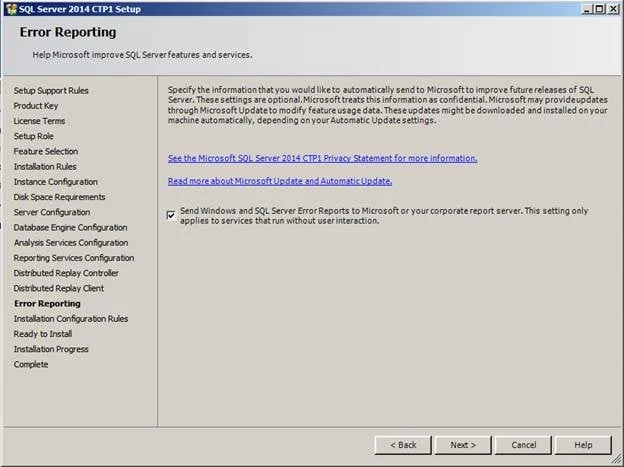Screen dimensions: 624x467
Task: Cancel the SQL Server setup
Action: (x=523, y=445)
